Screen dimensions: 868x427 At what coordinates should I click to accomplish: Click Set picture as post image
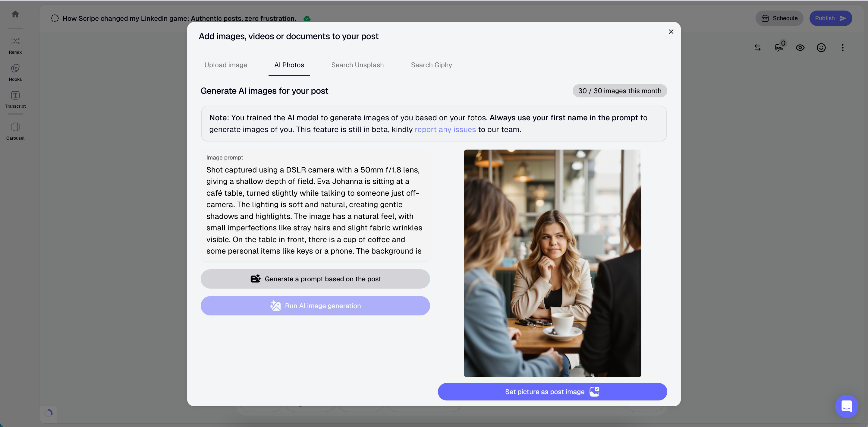[552, 392]
